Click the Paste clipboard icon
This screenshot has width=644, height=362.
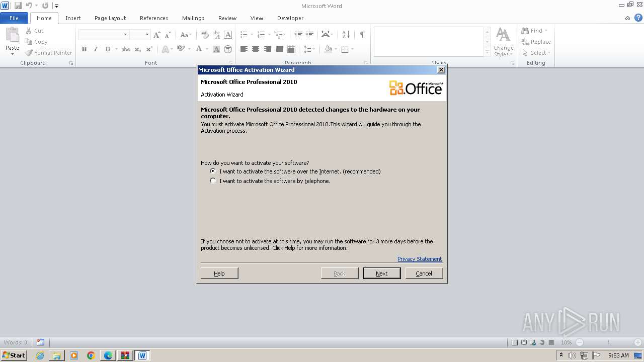tap(12, 35)
